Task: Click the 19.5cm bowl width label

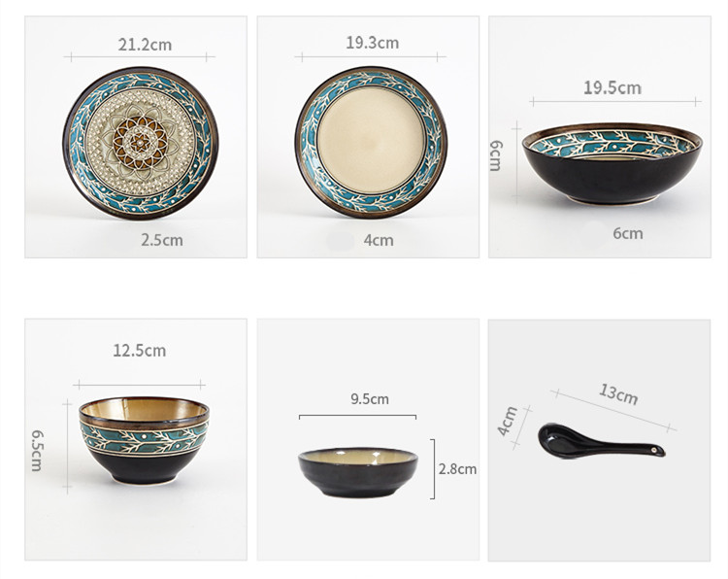Action: [x=612, y=87]
